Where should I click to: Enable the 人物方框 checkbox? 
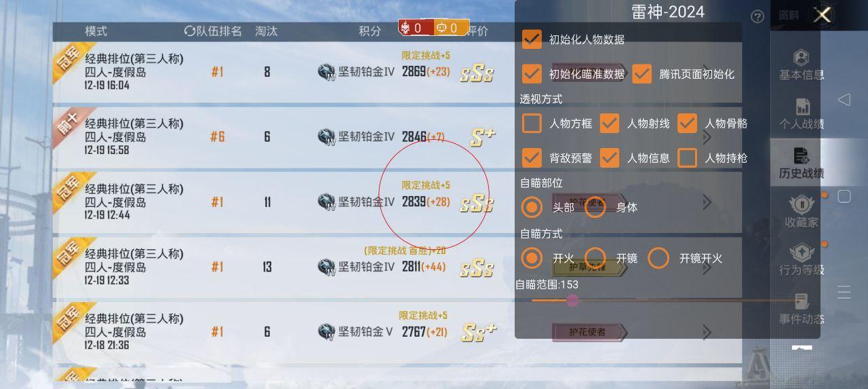point(532,124)
